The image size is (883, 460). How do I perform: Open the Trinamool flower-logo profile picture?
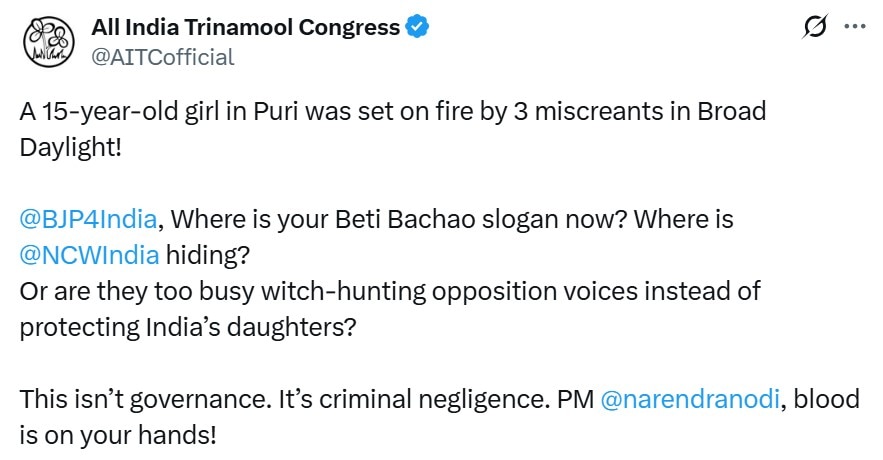[x=49, y=42]
